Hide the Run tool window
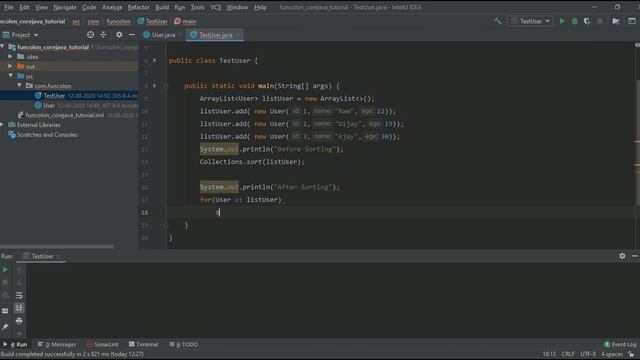640x360 pixels. (635, 256)
